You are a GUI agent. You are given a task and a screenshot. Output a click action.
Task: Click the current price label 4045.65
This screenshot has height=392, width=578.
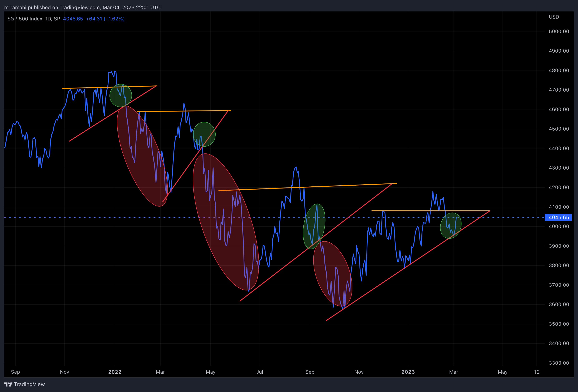pyautogui.click(x=558, y=217)
